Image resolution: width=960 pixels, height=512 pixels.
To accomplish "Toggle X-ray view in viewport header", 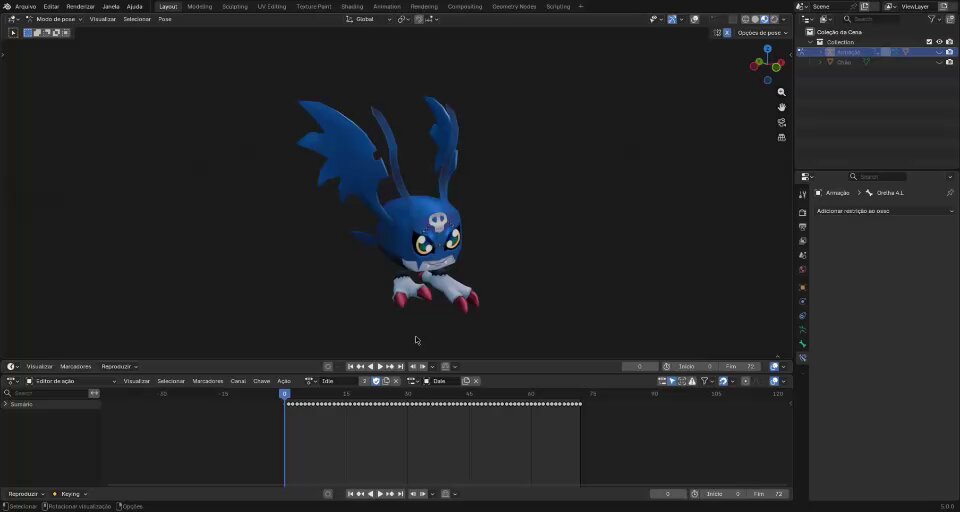I will click(732, 20).
